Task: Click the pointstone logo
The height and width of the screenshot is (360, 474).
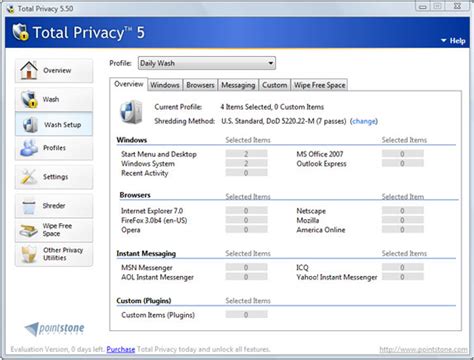Action: 55,329
